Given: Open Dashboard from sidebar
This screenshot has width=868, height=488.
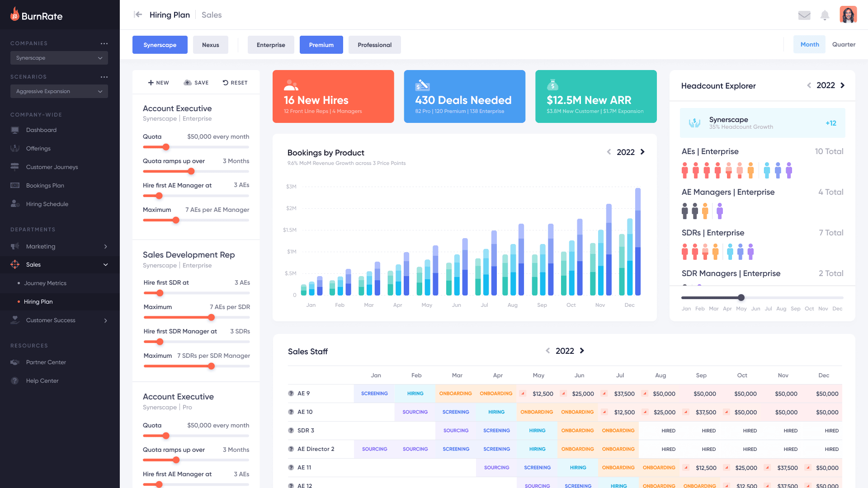Looking at the screenshot, I should coord(41,130).
